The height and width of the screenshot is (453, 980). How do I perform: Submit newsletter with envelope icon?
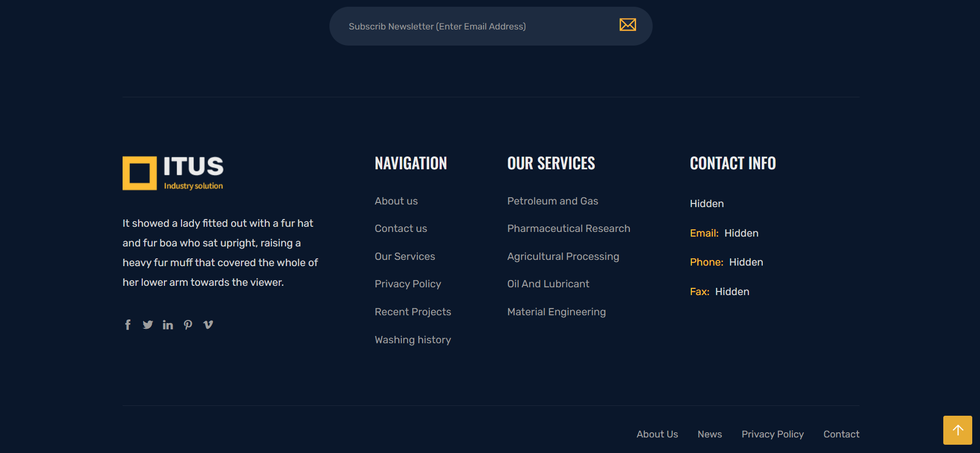click(627, 25)
